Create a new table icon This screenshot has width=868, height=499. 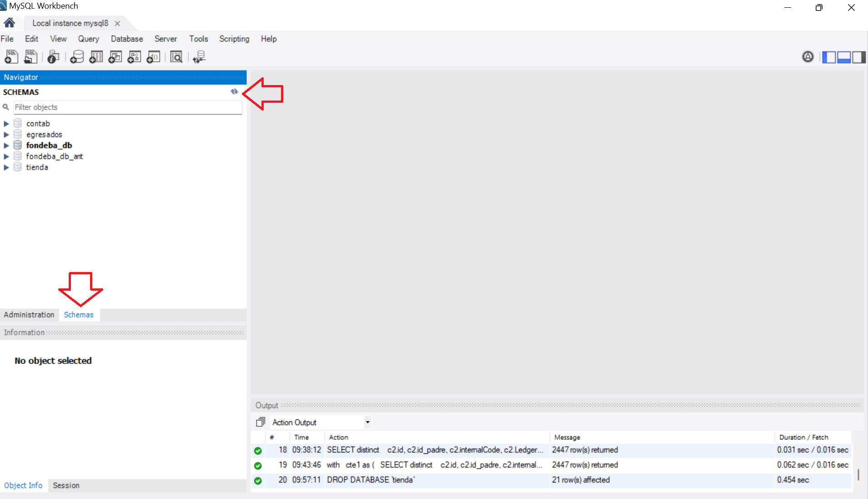[96, 57]
